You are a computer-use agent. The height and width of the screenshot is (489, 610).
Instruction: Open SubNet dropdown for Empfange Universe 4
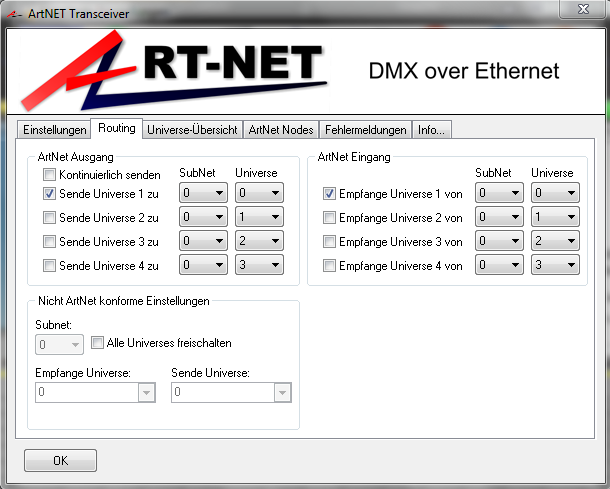pos(499,265)
